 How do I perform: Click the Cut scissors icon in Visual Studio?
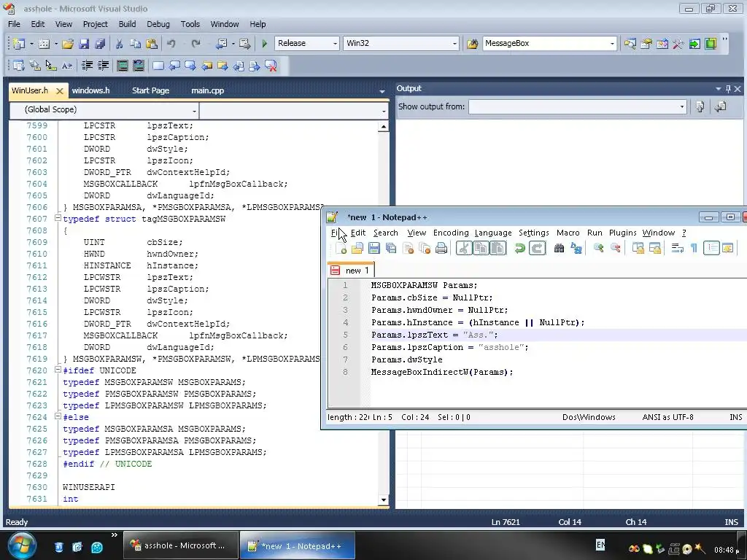click(x=119, y=43)
